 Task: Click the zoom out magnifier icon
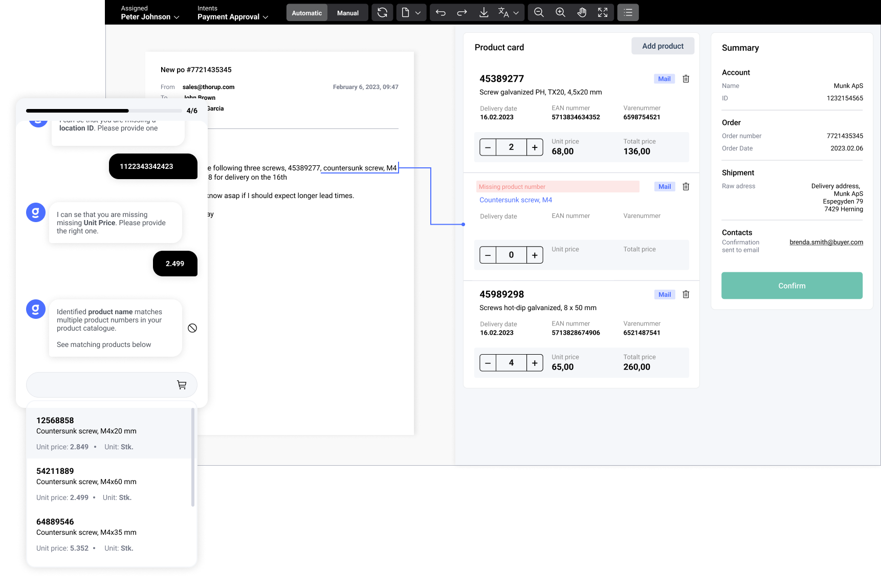pyautogui.click(x=539, y=13)
